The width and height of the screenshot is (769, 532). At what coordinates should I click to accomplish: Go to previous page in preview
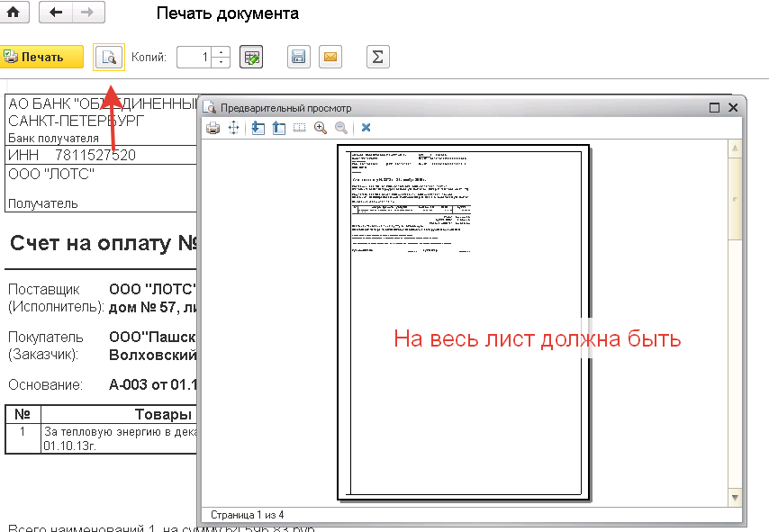pos(279,128)
